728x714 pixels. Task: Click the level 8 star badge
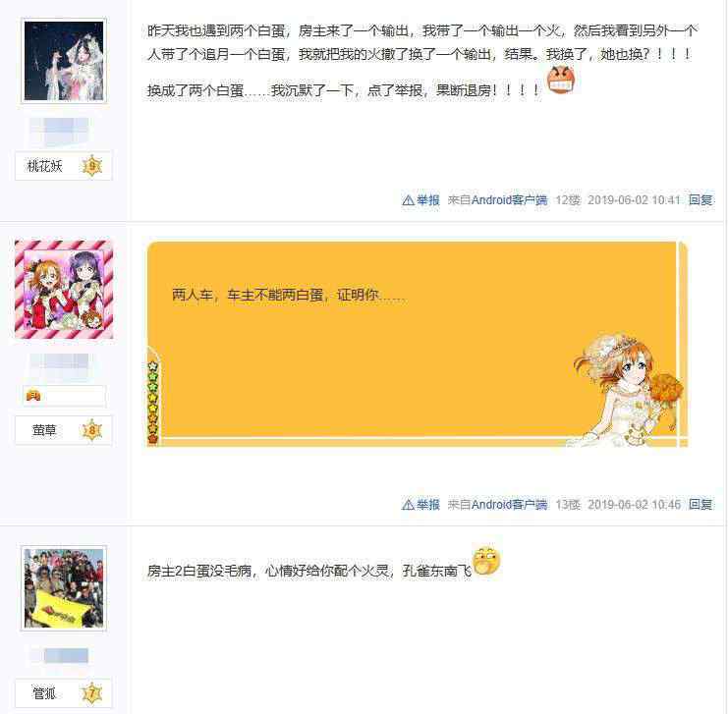(x=92, y=430)
